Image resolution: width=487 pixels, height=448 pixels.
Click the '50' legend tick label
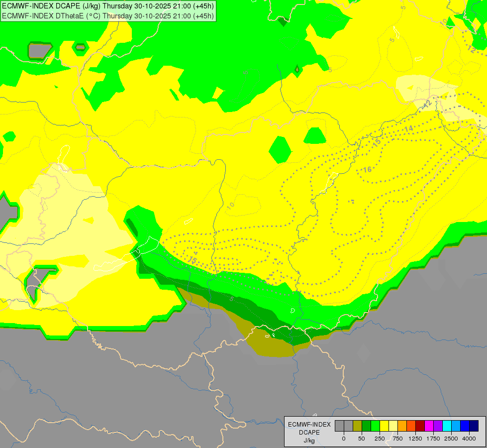362,439
